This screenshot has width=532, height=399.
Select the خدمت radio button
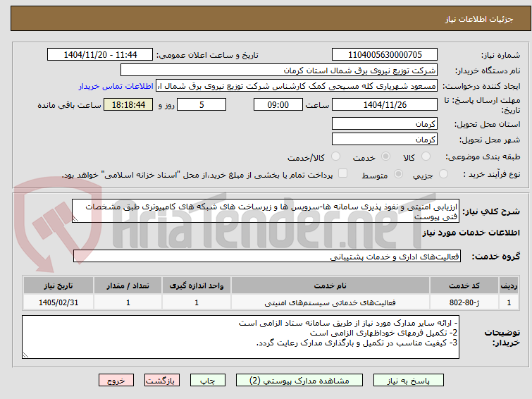coord(385,156)
